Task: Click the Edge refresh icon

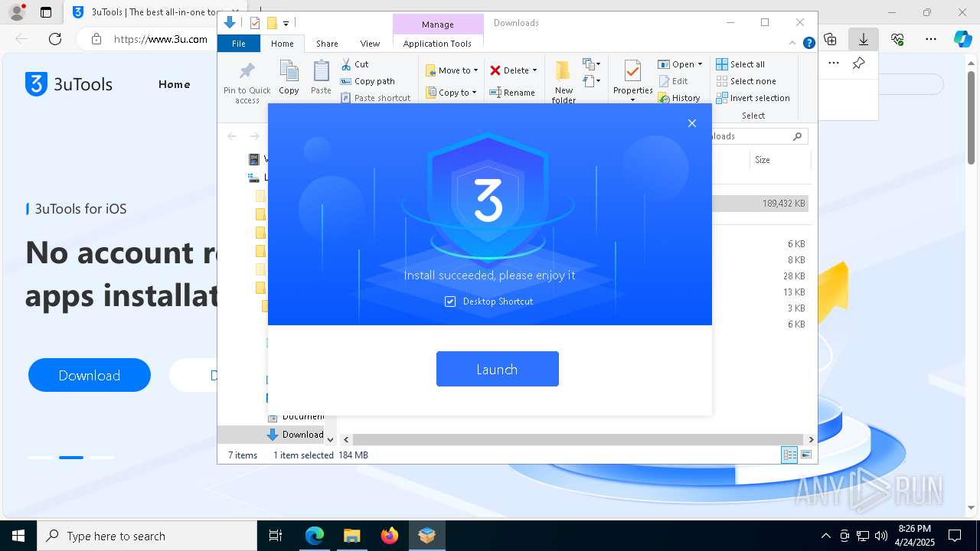Action: (x=55, y=39)
